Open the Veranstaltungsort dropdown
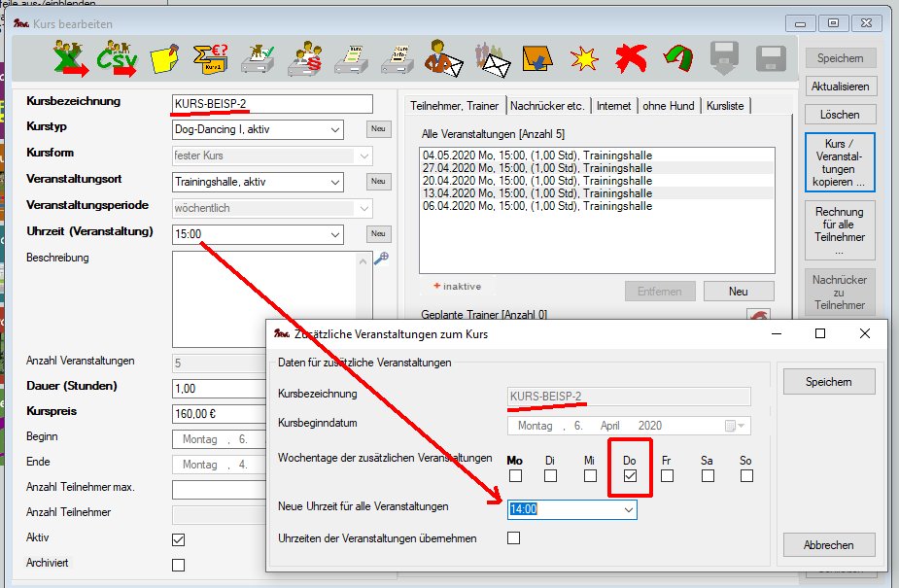This screenshot has height=588, width=899. click(335, 182)
